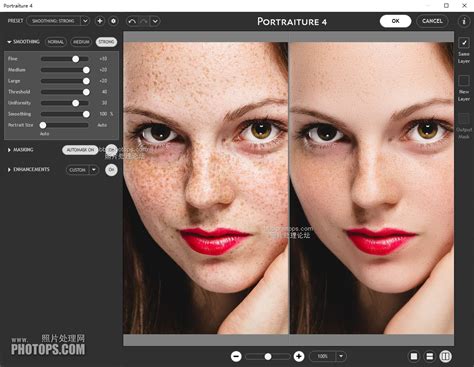Select the Medium smoothing level
The height and width of the screenshot is (367, 474).
(x=81, y=42)
